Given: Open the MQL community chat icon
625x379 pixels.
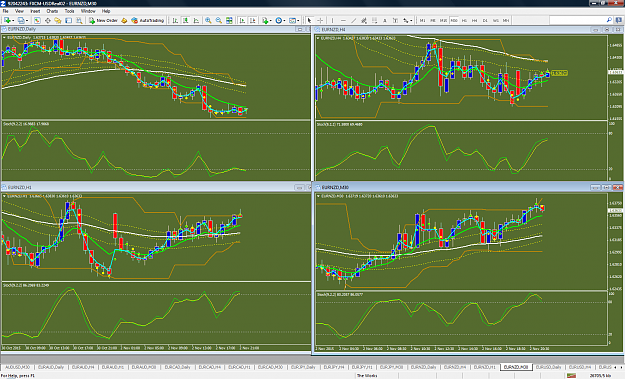Looking at the screenshot, I should [619, 20].
